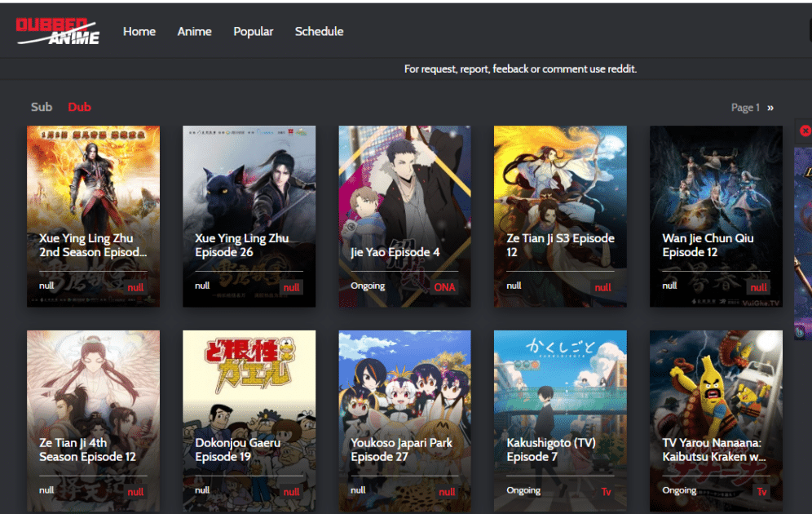Click the Tv badge on TV Yarou Nanaana

761,492
